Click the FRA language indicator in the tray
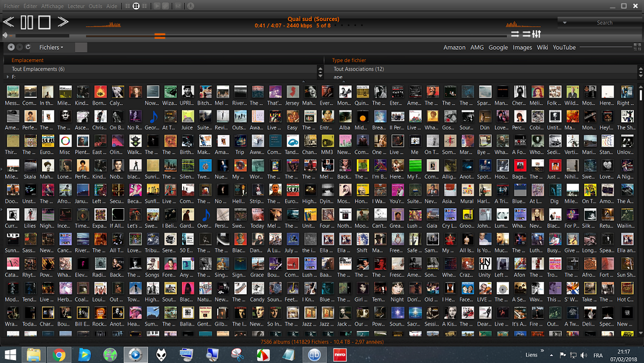Screen dimensions: 644x363 point(598,355)
